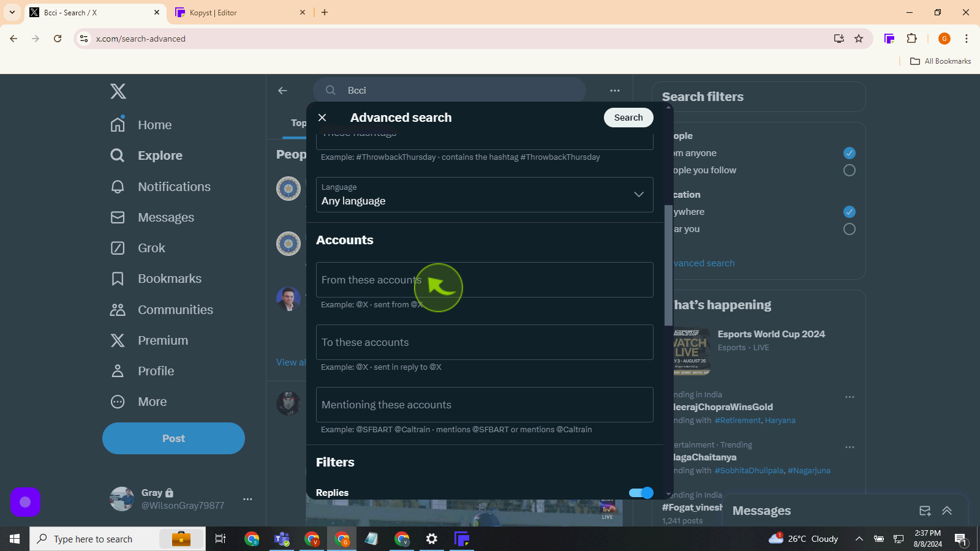Close the Kopyst Editor tab
This screenshot has width=980, height=551.
(303, 12)
